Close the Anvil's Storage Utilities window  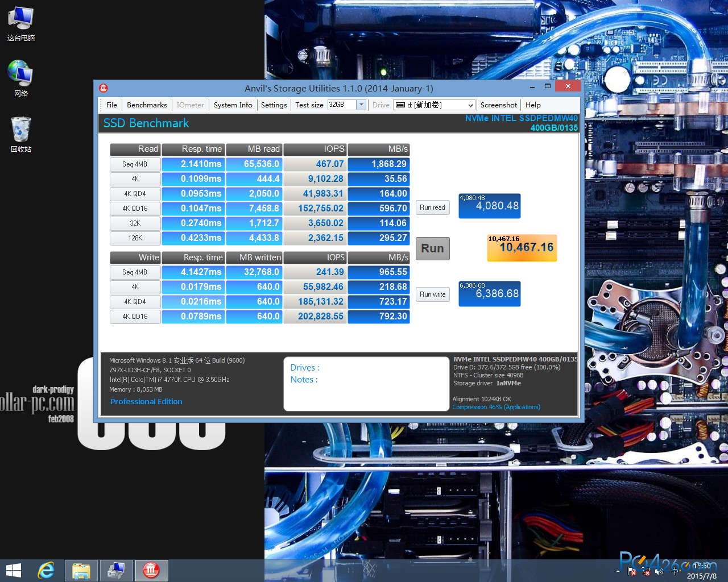point(568,86)
